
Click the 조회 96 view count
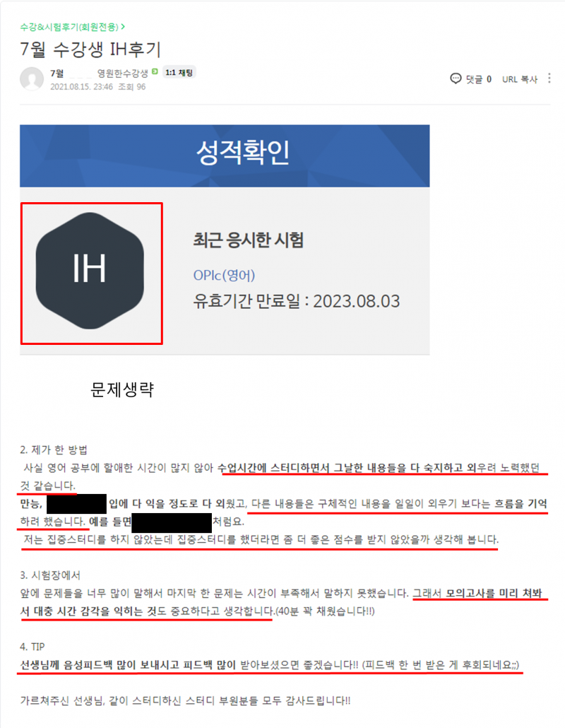pyautogui.click(x=132, y=87)
